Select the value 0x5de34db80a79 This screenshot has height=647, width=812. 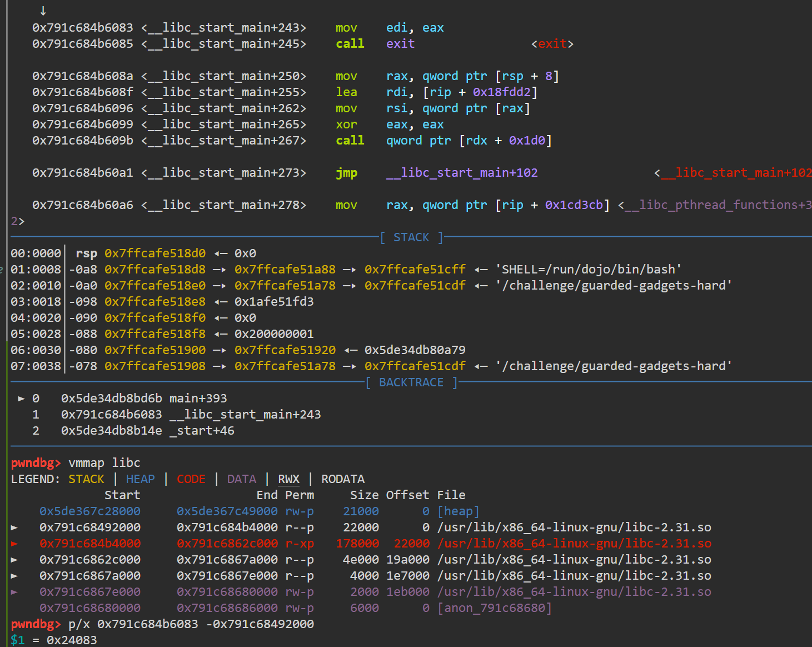click(415, 350)
